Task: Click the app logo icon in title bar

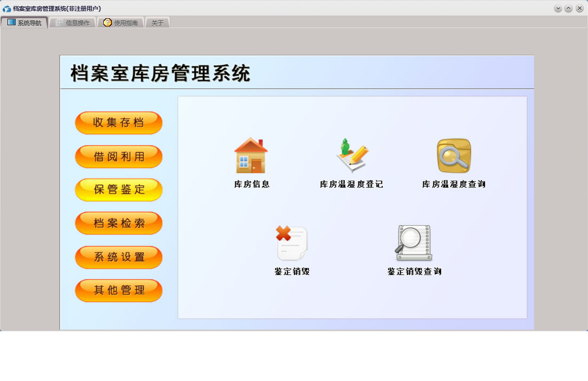Action: point(7,9)
